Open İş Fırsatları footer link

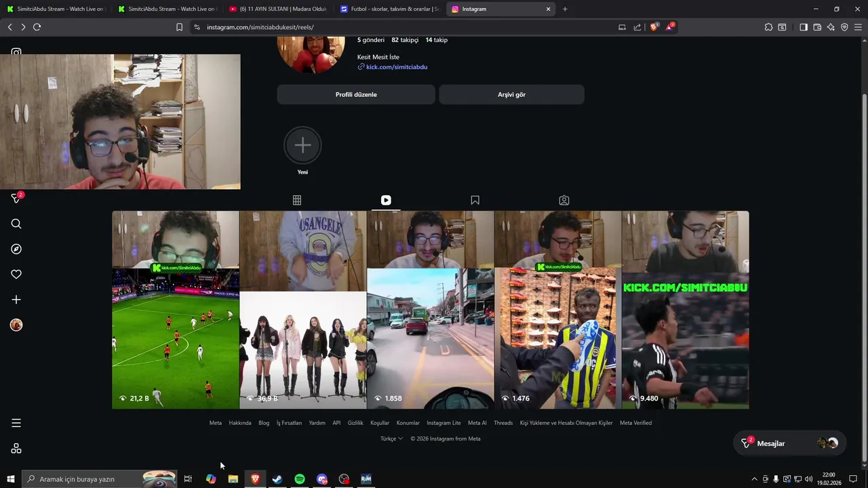pyautogui.click(x=289, y=423)
